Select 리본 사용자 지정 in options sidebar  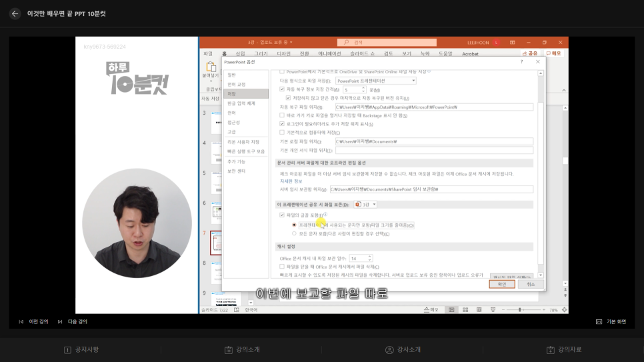pyautogui.click(x=243, y=142)
